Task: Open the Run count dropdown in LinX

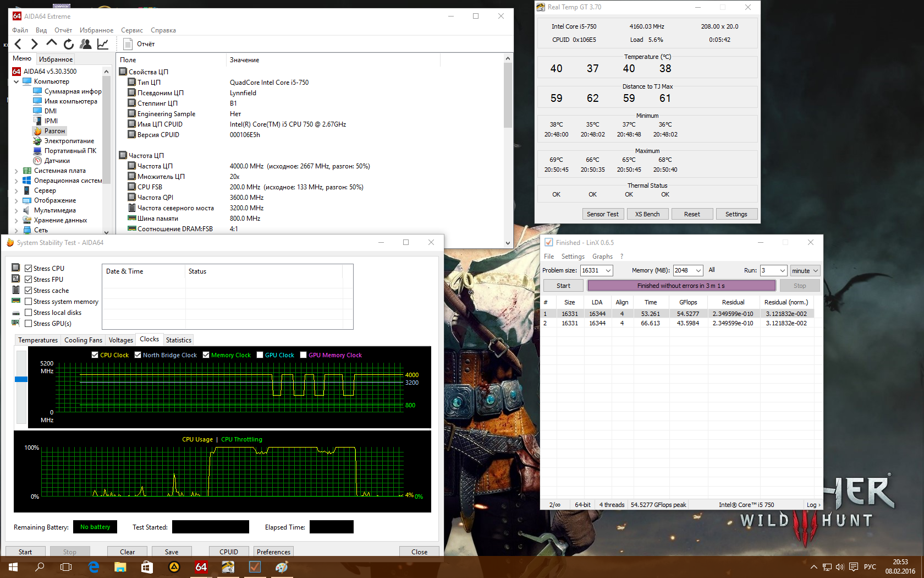Action: pyautogui.click(x=782, y=270)
